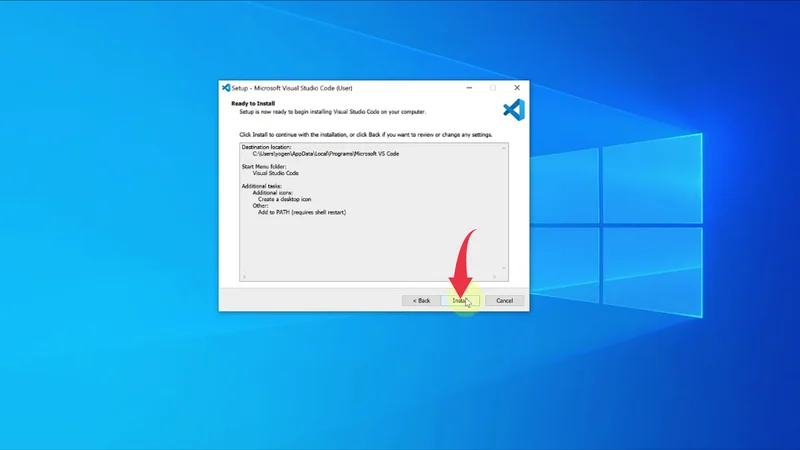
Task: Cancel the Visual Studio Code setup
Action: click(504, 300)
